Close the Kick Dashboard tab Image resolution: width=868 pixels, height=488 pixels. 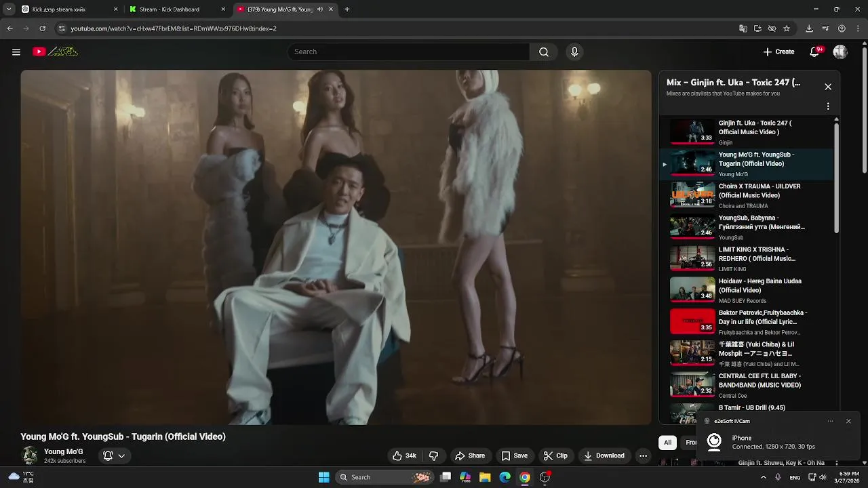coord(224,9)
